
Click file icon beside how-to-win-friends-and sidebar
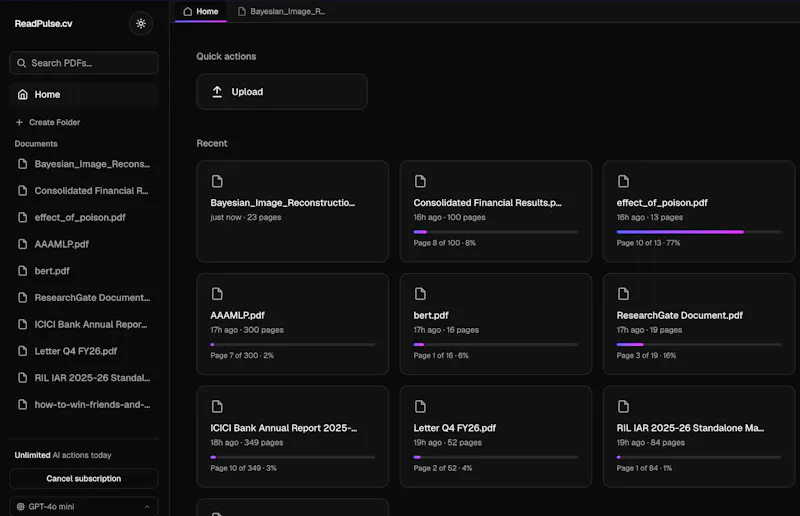tap(22, 405)
